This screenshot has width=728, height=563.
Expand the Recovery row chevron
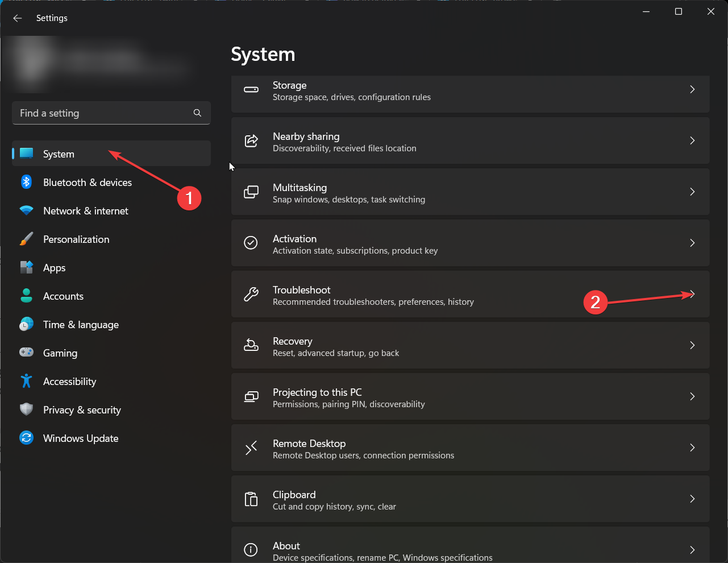(x=692, y=345)
